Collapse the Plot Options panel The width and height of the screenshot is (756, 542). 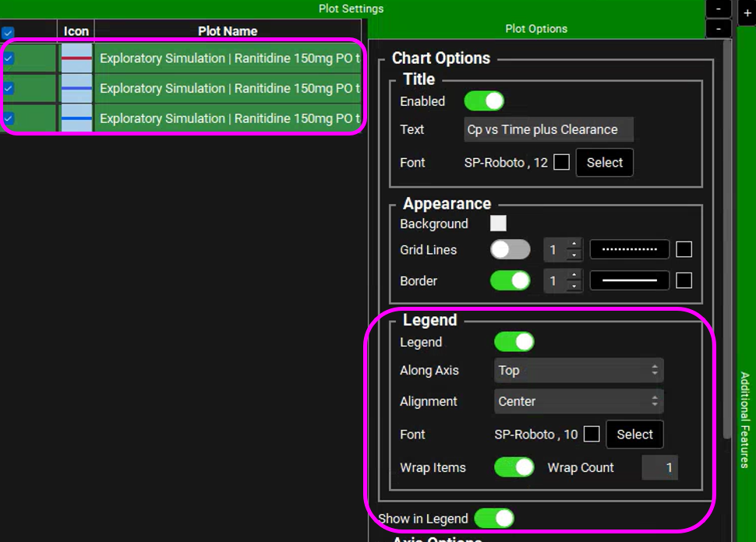click(x=718, y=29)
